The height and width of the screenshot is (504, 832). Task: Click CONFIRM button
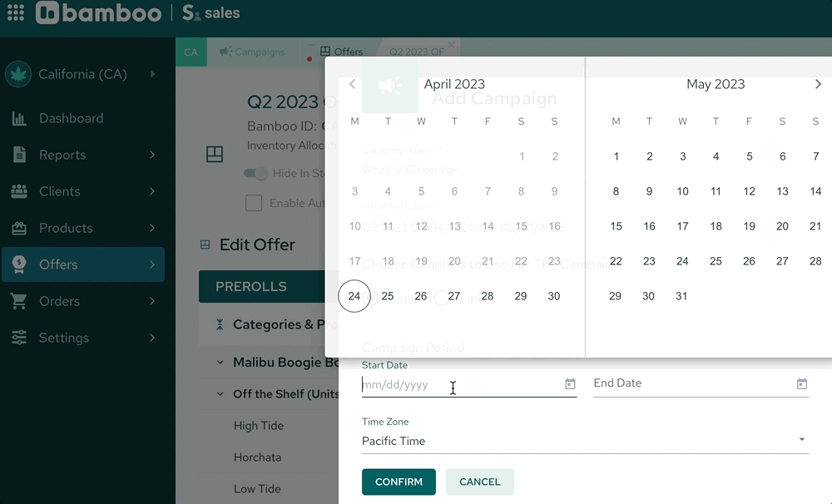[399, 482]
